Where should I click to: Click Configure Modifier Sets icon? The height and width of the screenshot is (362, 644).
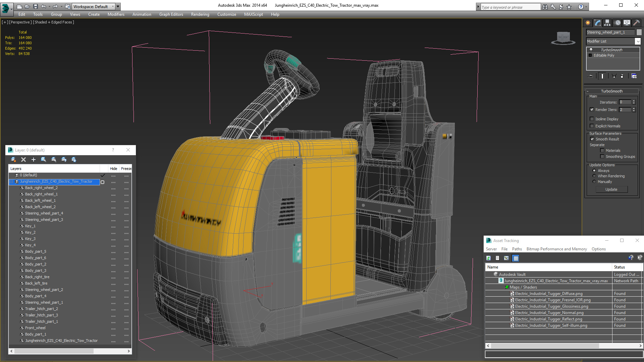(x=634, y=76)
